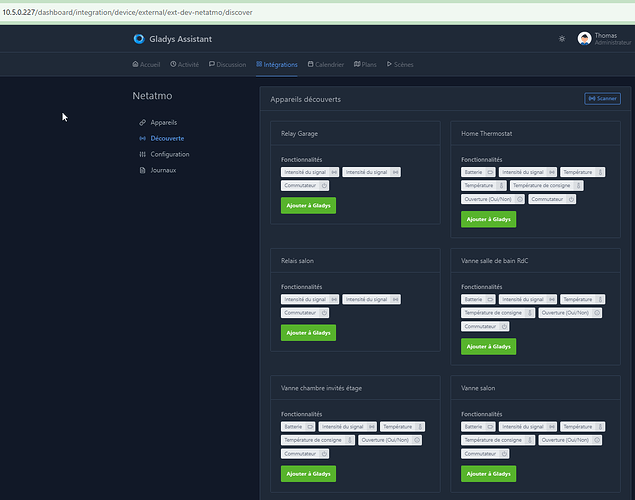Click the Scanner button
The width and height of the screenshot is (635, 500).
(602, 98)
